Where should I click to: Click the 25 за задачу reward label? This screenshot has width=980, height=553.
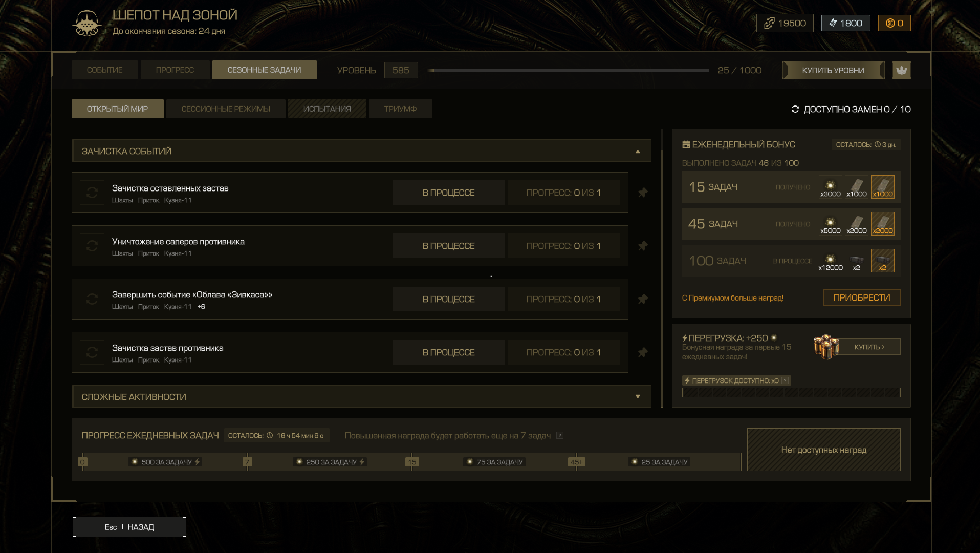[x=659, y=462]
